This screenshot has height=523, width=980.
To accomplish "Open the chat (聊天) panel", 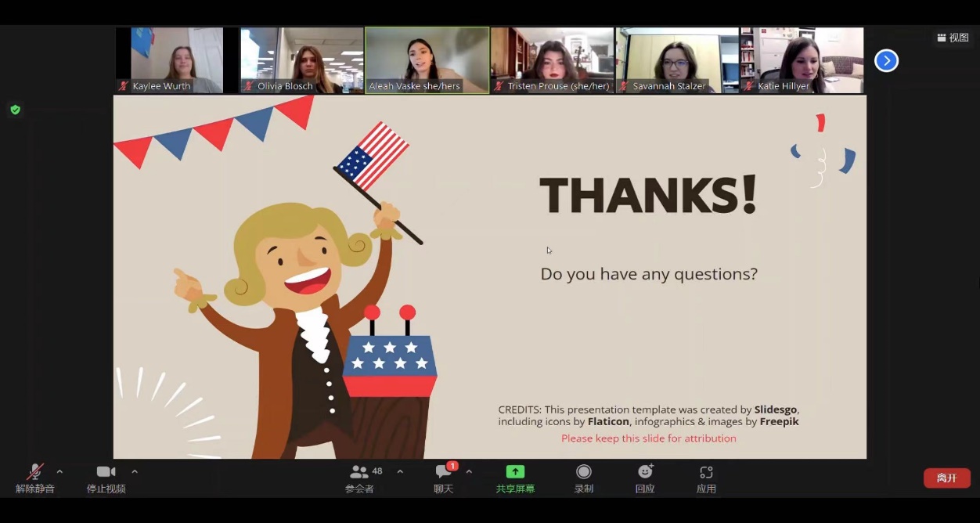I will click(x=444, y=472).
